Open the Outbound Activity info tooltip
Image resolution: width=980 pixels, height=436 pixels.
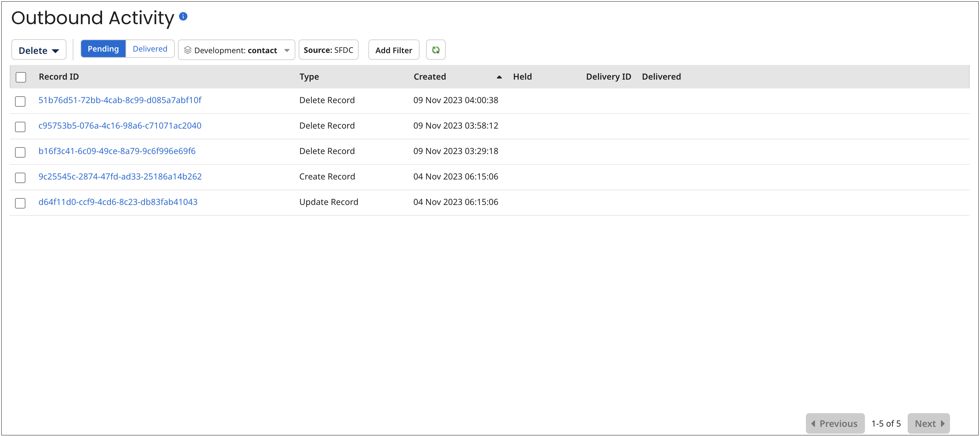[x=184, y=16]
